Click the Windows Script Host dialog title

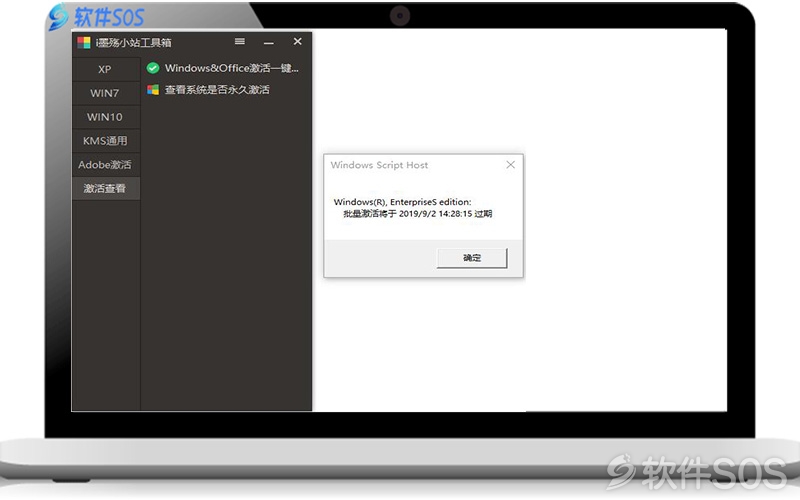[x=379, y=165]
